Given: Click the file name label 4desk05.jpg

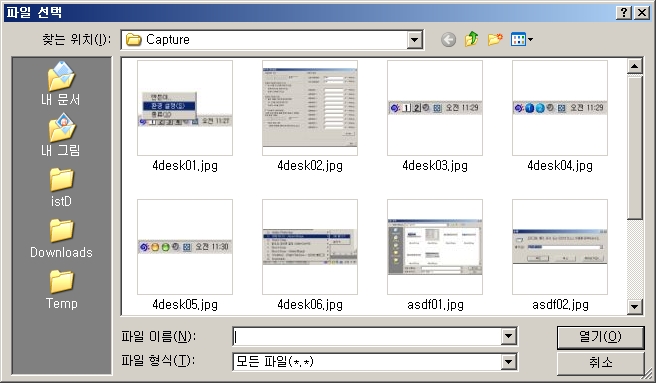Looking at the screenshot, I should point(185,305).
